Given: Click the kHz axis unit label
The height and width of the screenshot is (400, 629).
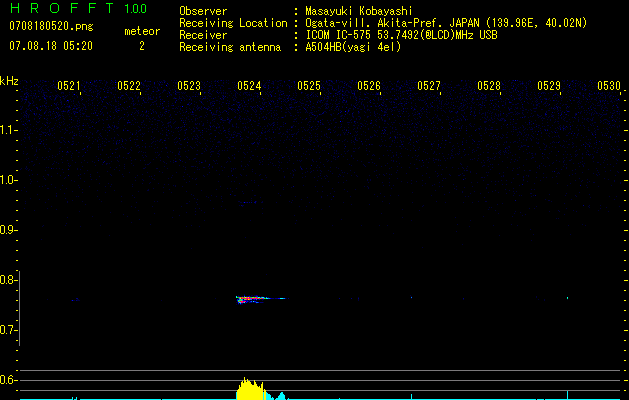Looking at the screenshot, I should tap(9, 81).
